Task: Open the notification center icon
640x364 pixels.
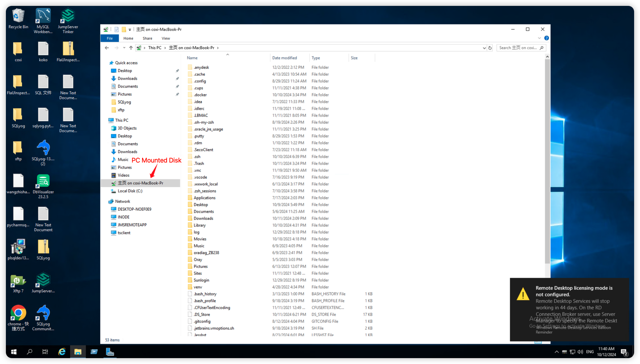Action: tap(624, 352)
